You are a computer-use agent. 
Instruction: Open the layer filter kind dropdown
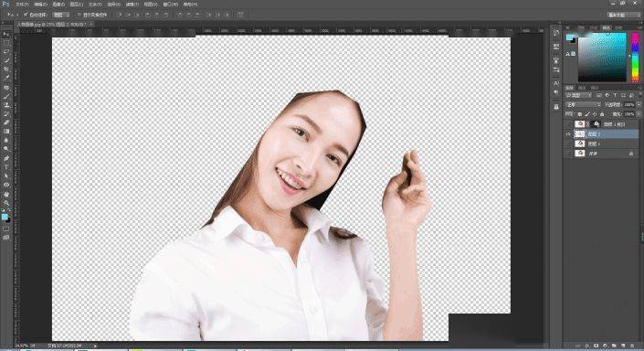578,95
